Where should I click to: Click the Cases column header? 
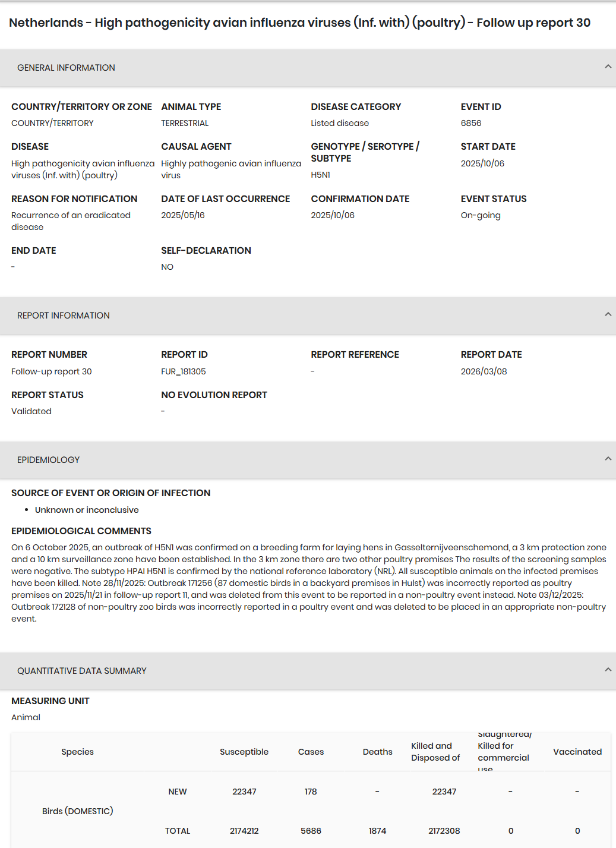point(311,752)
